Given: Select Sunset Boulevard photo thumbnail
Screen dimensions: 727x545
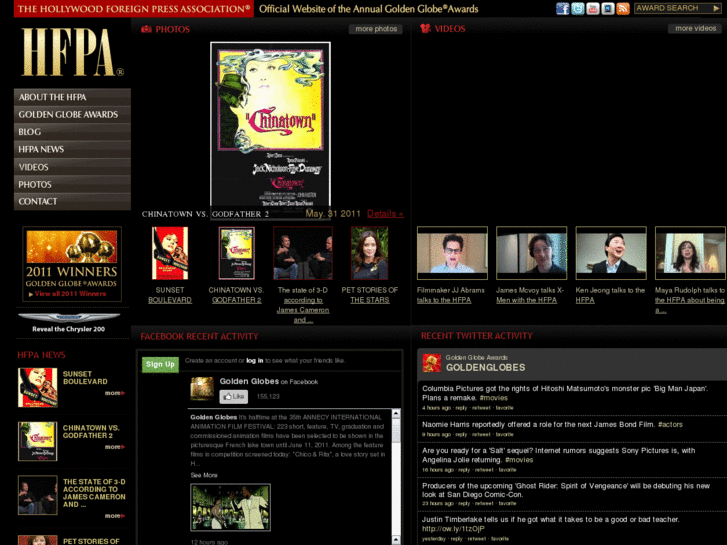Looking at the screenshot, I should [x=170, y=253].
